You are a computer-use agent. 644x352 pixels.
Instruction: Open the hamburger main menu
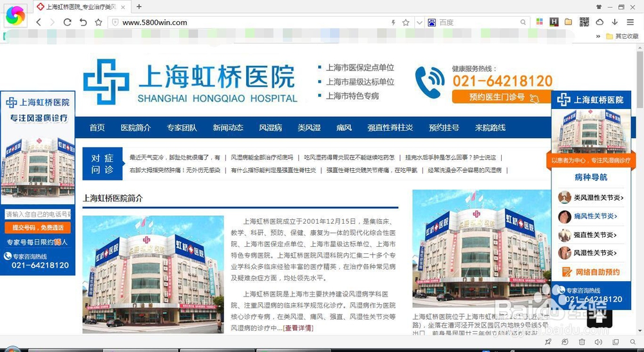630,22
